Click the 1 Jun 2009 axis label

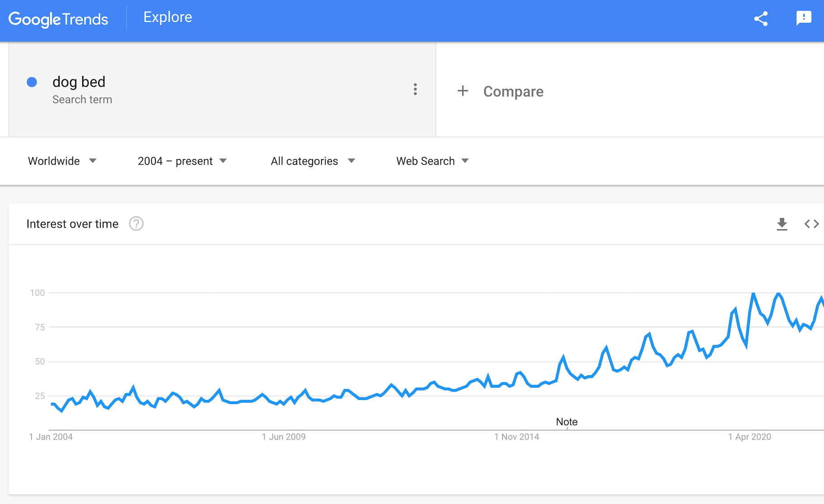pos(284,437)
